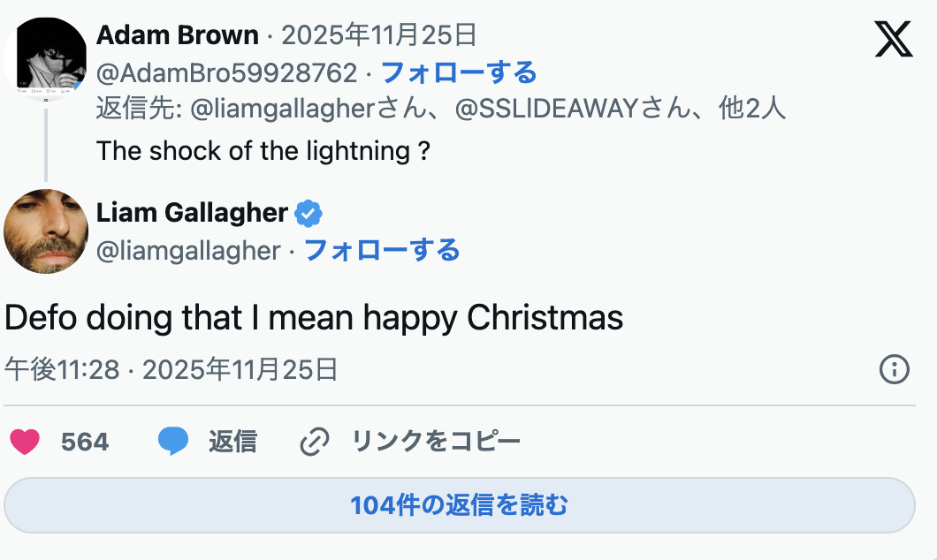
Task: Click the 564 likes count
Action: pyautogui.click(x=85, y=441)
